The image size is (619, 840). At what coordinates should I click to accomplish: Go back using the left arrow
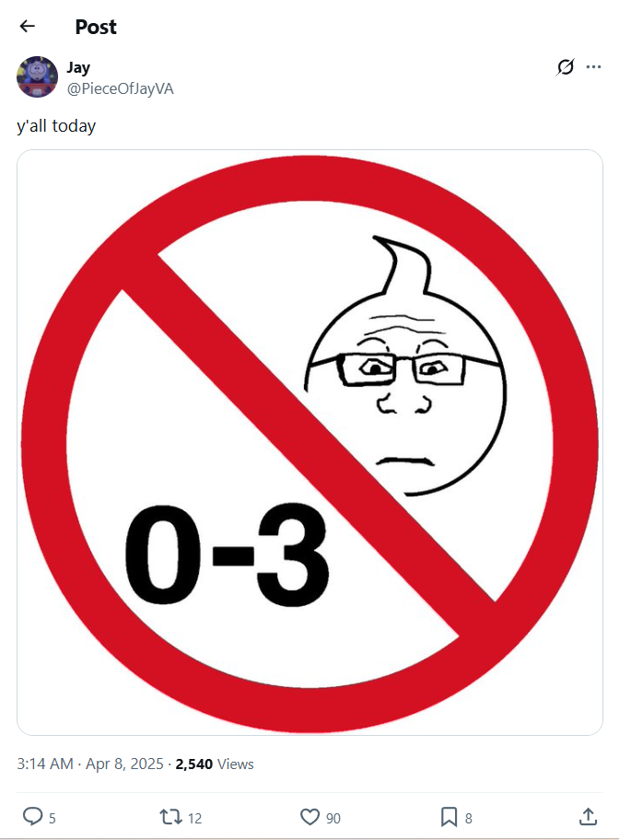pyautogui.click(x=27, y=26)
